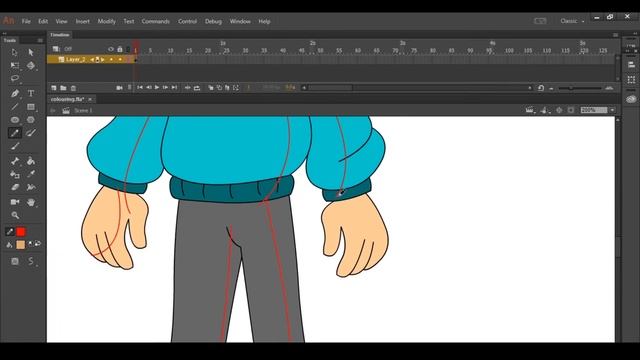Viewport: 640px width, 360px height.
Task: Select the Eraser tool
Action: [15, 187]
